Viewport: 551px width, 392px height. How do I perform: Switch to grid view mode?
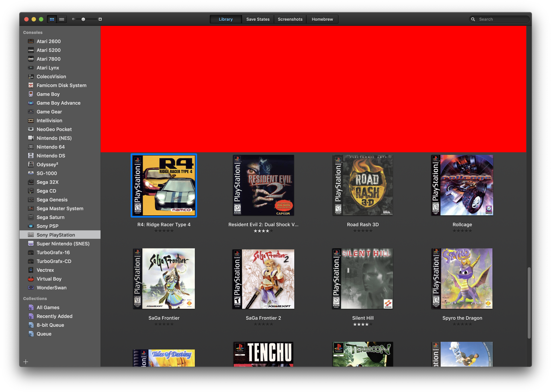pyautogui.click(x=52, y=19)
